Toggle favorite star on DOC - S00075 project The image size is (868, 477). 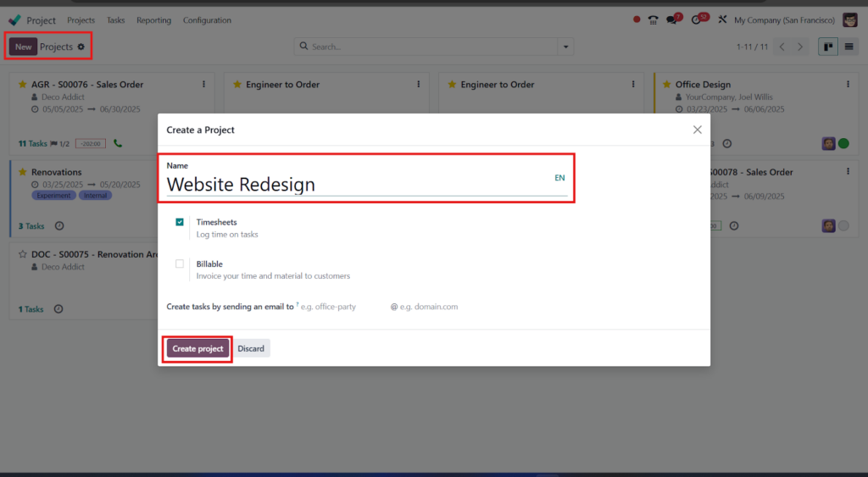click(23, 254)
